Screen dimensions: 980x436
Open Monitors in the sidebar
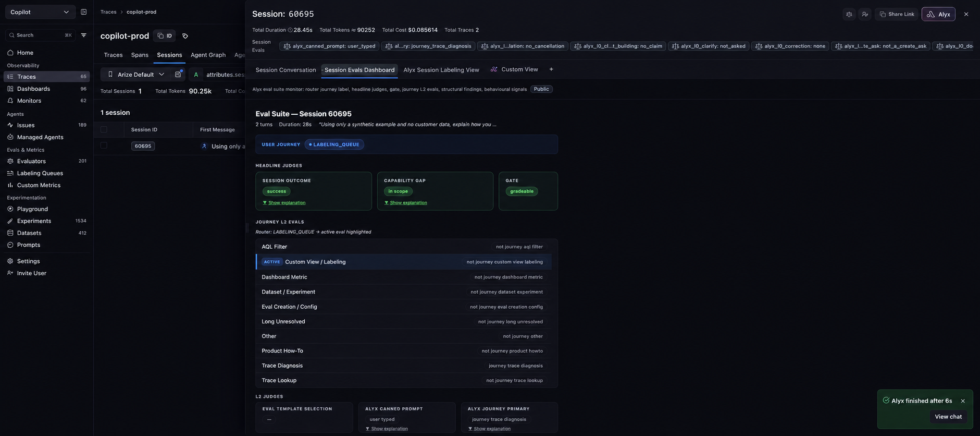click(47, 101)
